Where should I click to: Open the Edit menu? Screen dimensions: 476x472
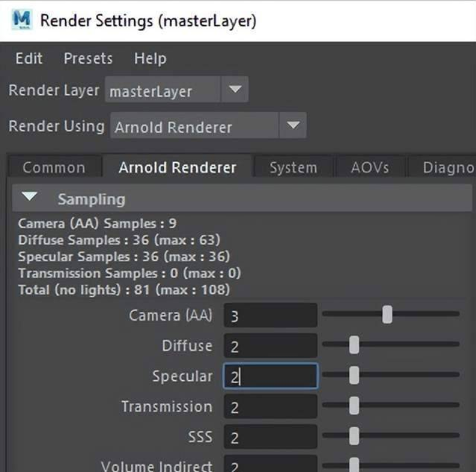29,58
